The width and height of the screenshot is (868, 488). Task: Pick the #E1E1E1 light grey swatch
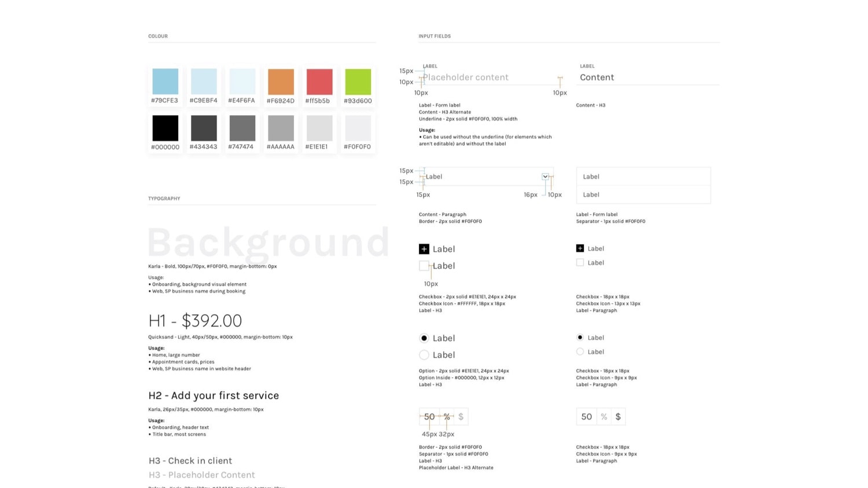click(x=319, y=128)
